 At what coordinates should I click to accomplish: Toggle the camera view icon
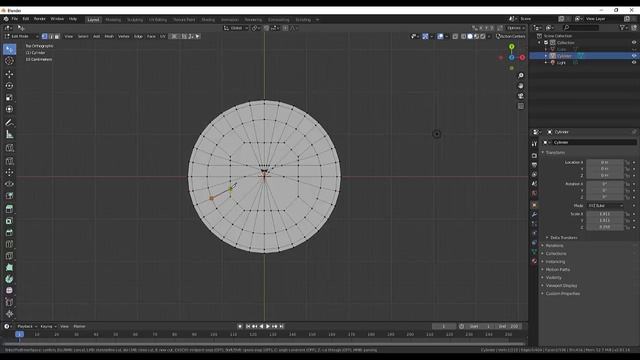point(521,96)
